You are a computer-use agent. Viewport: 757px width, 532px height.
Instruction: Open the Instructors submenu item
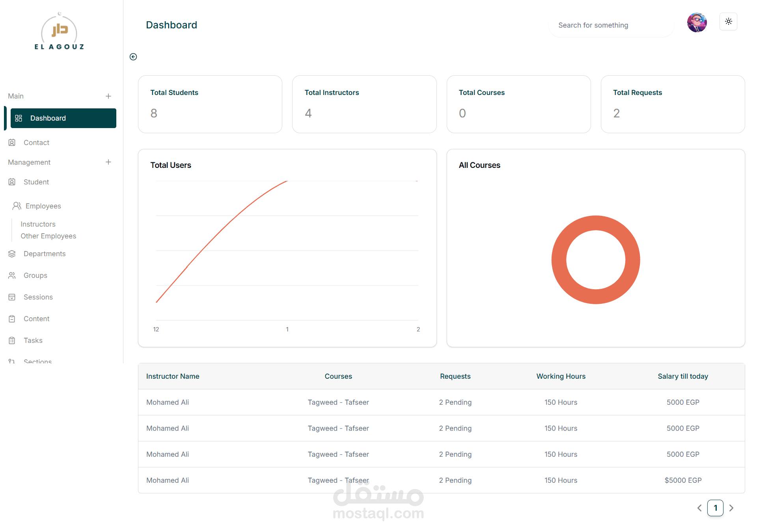click(38, 224)
